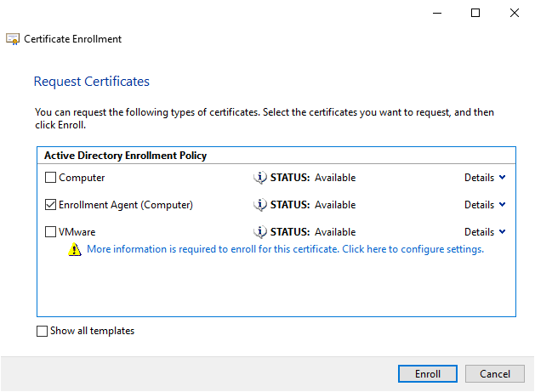Image resolution: width=535 pixels, height=392 pixels.
Task: Show Details for the VMware certificate
Action: click(x=485, y=232)
